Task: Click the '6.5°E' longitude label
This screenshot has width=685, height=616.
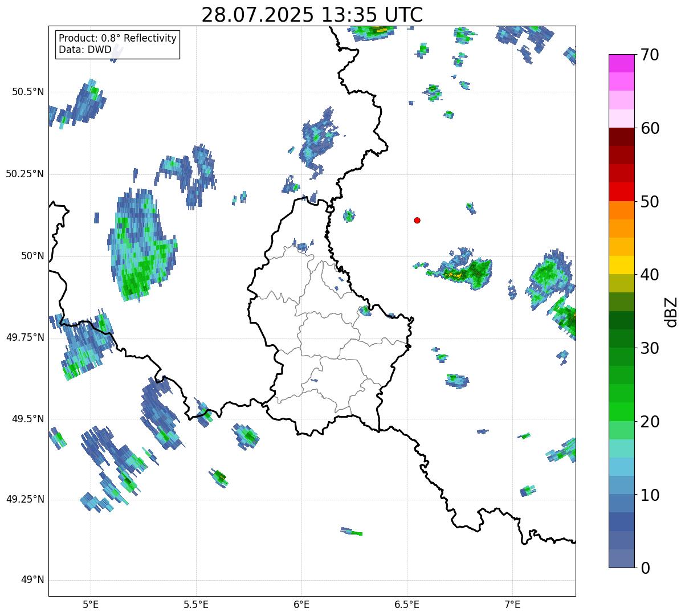Action: 407,604
